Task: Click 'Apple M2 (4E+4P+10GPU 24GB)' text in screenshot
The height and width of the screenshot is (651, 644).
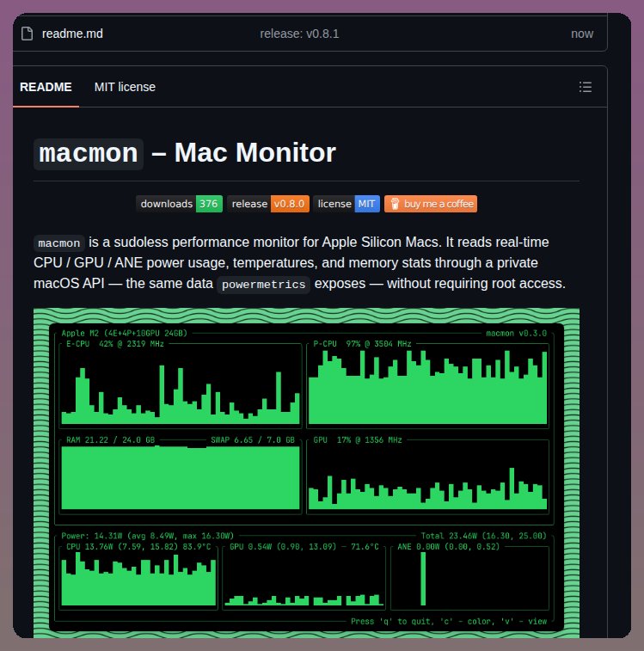Action: tap(124, 333)
